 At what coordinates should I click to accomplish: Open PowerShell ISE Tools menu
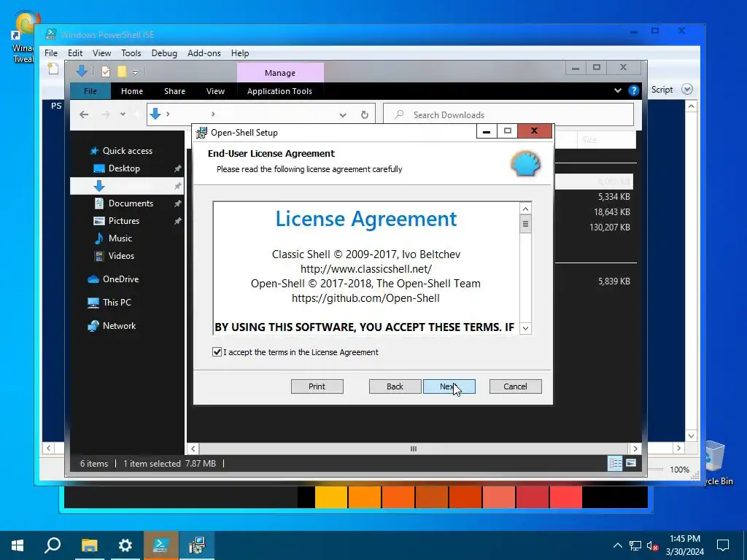click(x=131, y=52)
